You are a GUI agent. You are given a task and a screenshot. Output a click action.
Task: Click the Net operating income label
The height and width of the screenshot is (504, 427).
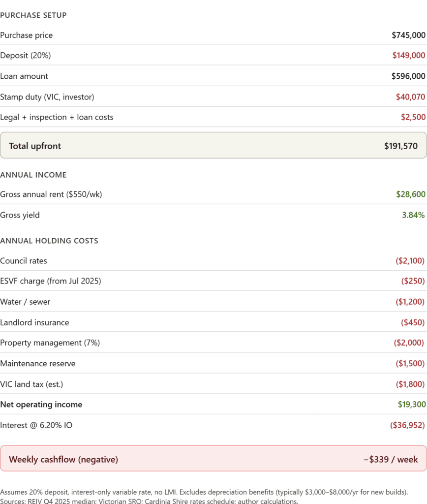[41, 405]
